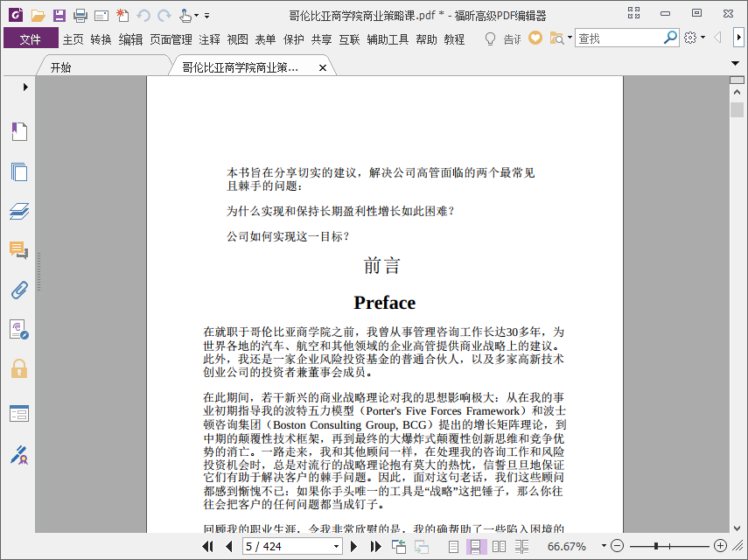This screenshot has width=748, height=560.
Task: Open the 共享 ribbon tab
Action: [x=322, y=39]
